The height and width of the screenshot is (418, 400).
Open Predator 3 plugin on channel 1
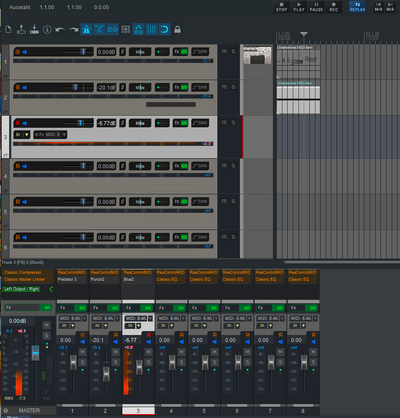tap(72, 279)
